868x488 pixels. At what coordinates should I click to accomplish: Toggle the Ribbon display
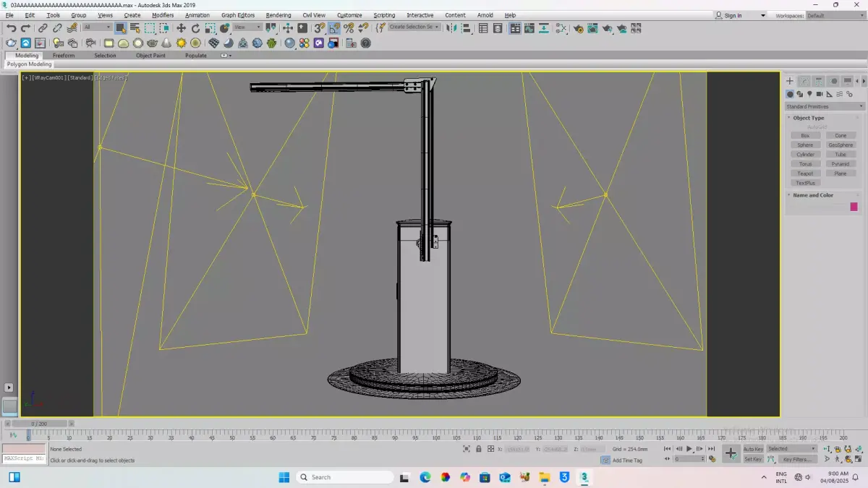515,28
